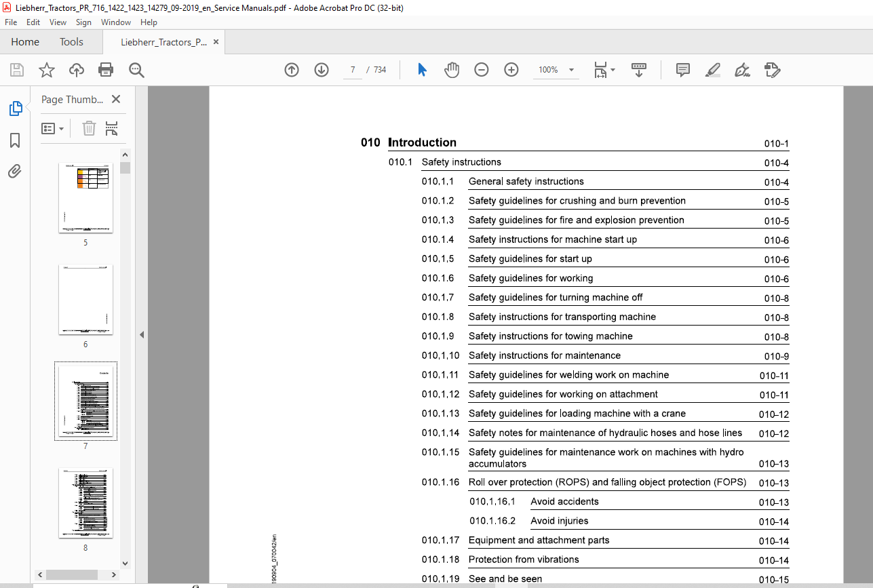The width and height of the screenshot is (873, 588).
Task: Zoom in with plus icon
Action: pyautogui.click(x=511, y=70)
